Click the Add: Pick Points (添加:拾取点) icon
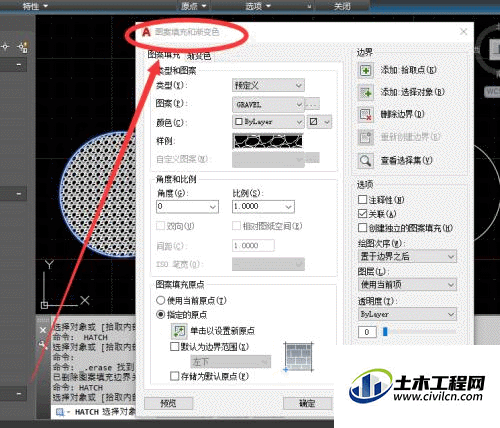The width and height of the screenshot is (500, 428). click(x=366, y=70)
